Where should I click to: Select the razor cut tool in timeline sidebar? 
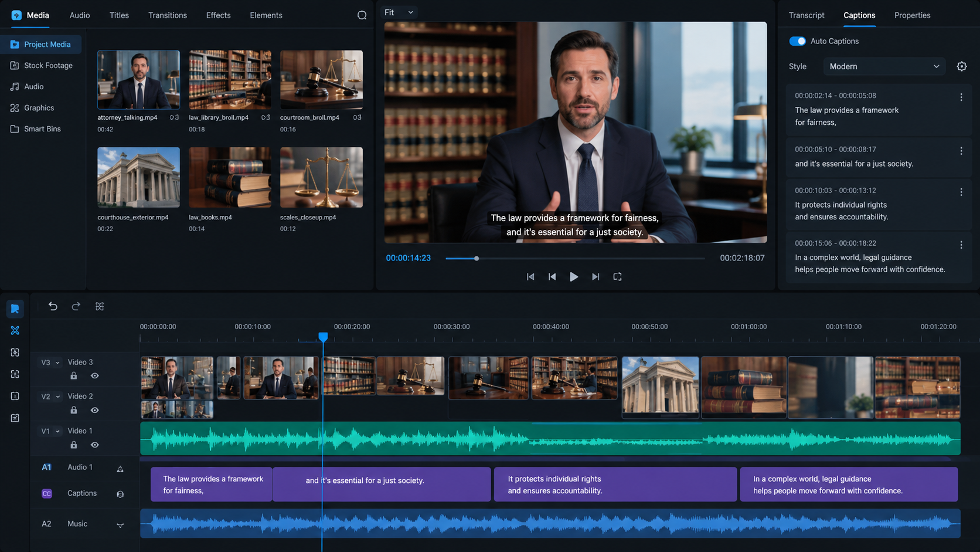coord(15,330)
